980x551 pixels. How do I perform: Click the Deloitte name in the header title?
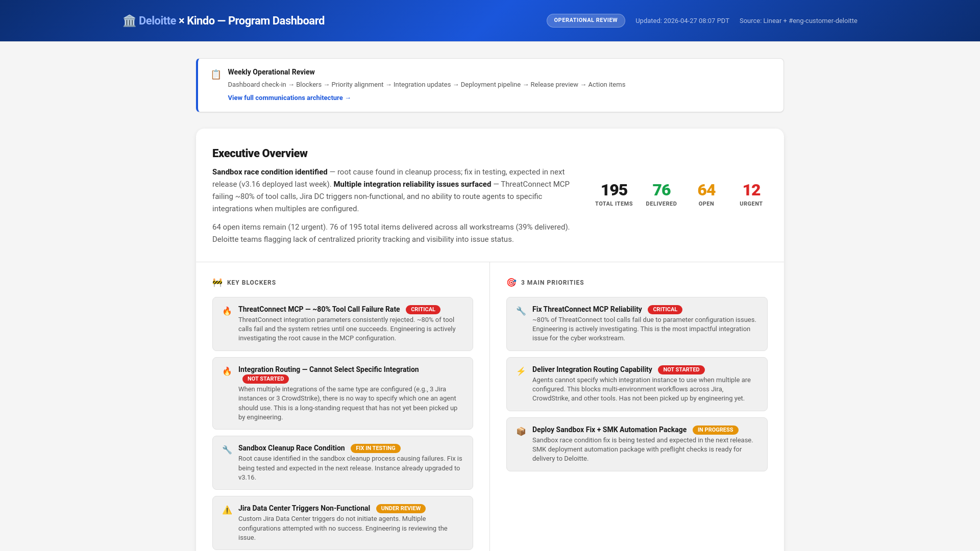(157, 21)
